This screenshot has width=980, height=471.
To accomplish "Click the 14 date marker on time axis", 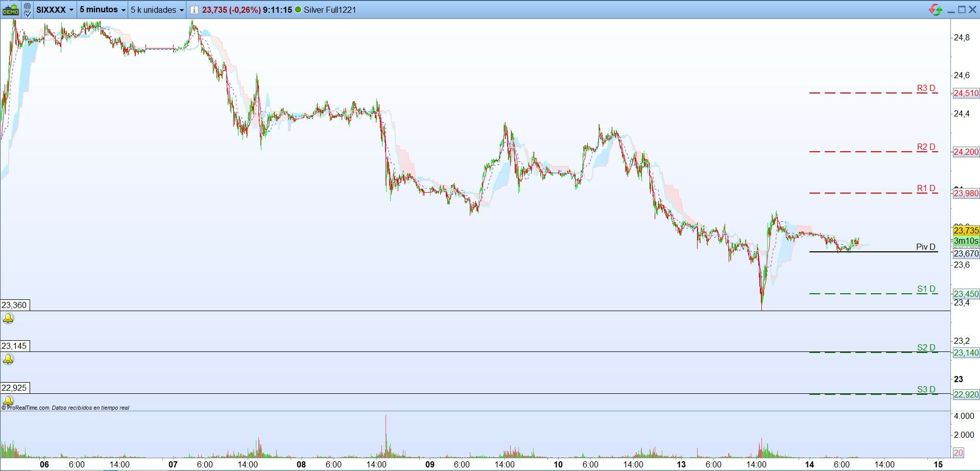I will click(809, 464).
